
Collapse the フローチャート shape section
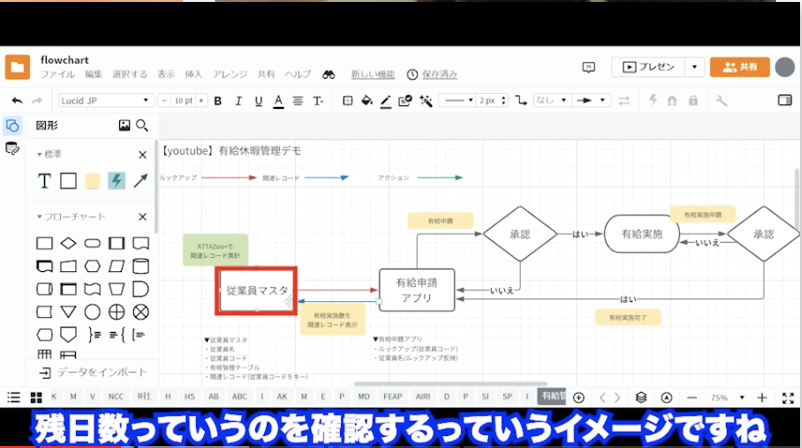41,217
